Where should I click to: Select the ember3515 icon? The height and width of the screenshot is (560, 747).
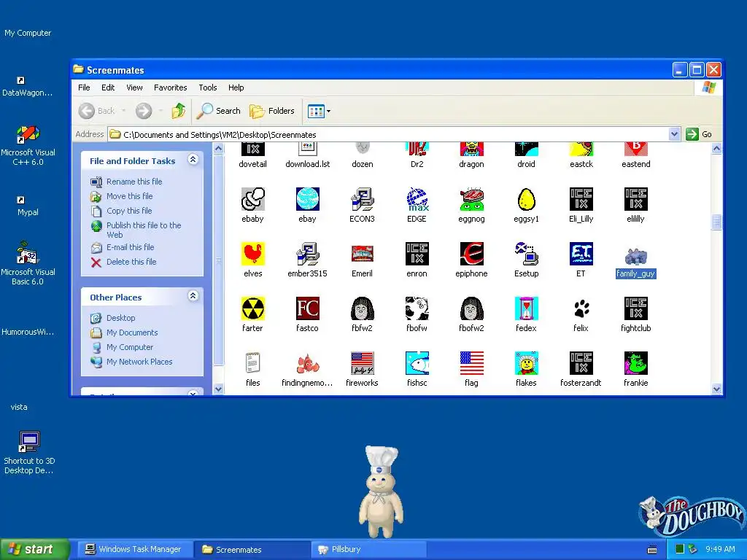(307, 254)
